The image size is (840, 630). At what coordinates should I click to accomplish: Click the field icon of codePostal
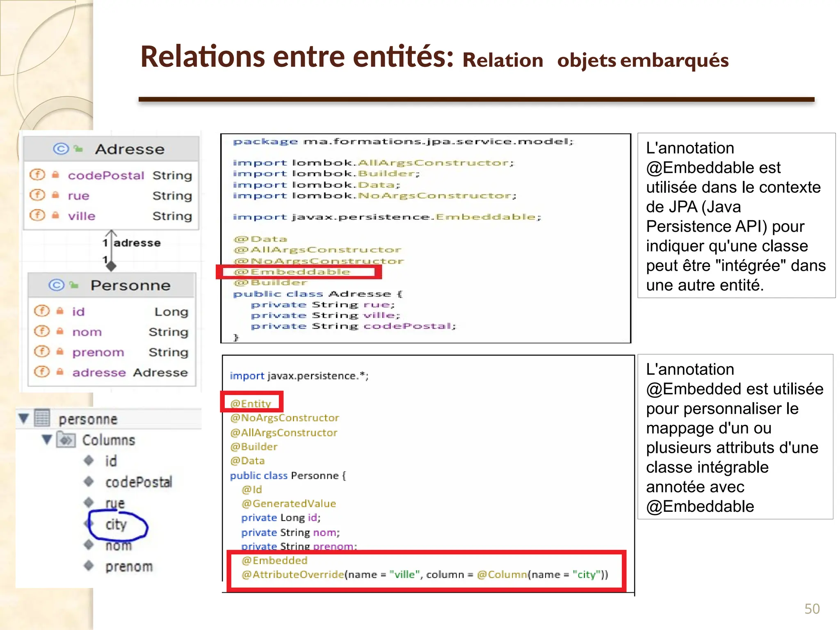37,175
